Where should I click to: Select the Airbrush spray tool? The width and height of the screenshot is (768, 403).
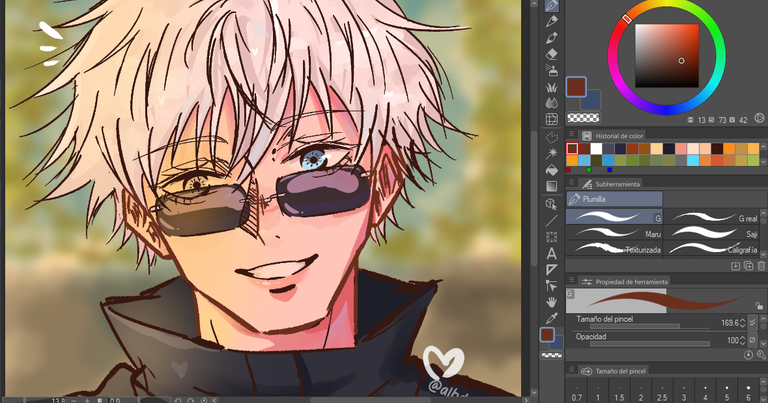tap(552, 71)
